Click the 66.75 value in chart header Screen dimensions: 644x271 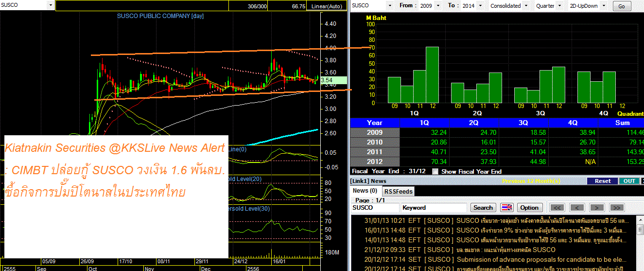click(x=298, y=6)
